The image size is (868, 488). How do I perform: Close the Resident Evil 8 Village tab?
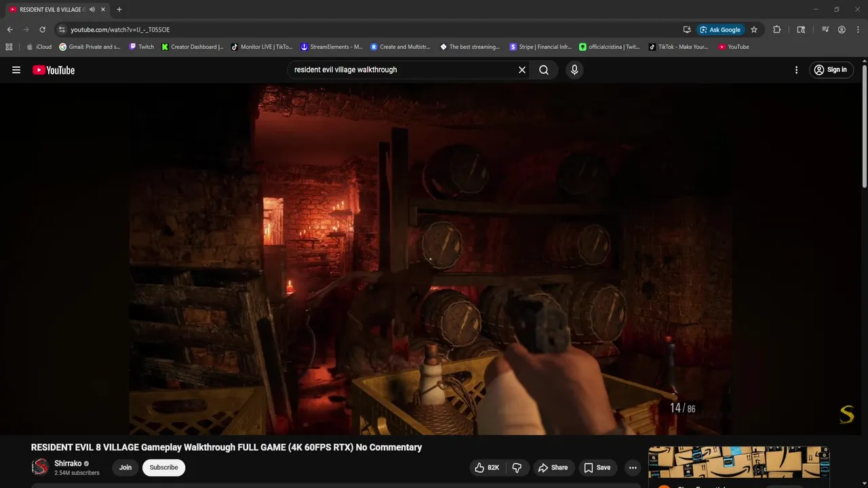point(103,9)
